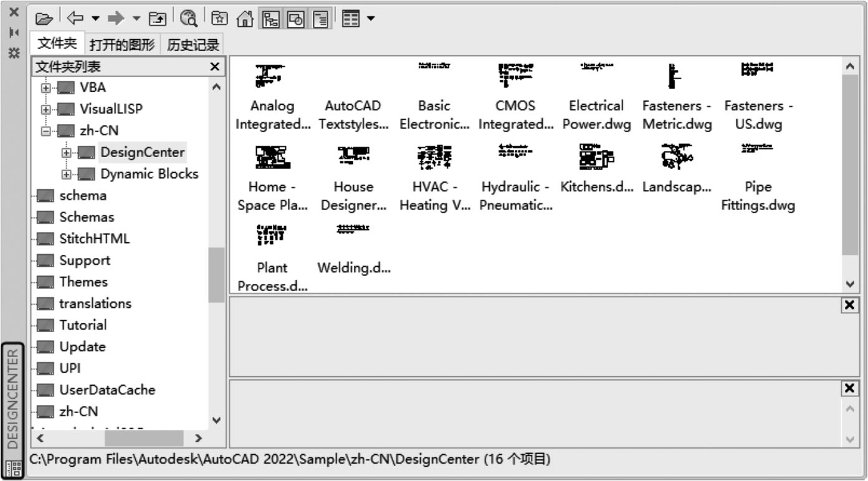Click the Views icon in toolbar

(351, 18)
